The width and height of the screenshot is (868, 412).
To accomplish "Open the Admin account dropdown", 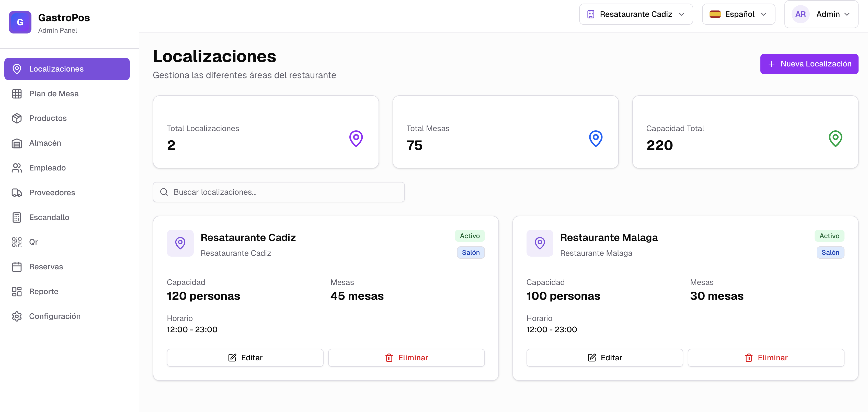I will coord(821,14).
